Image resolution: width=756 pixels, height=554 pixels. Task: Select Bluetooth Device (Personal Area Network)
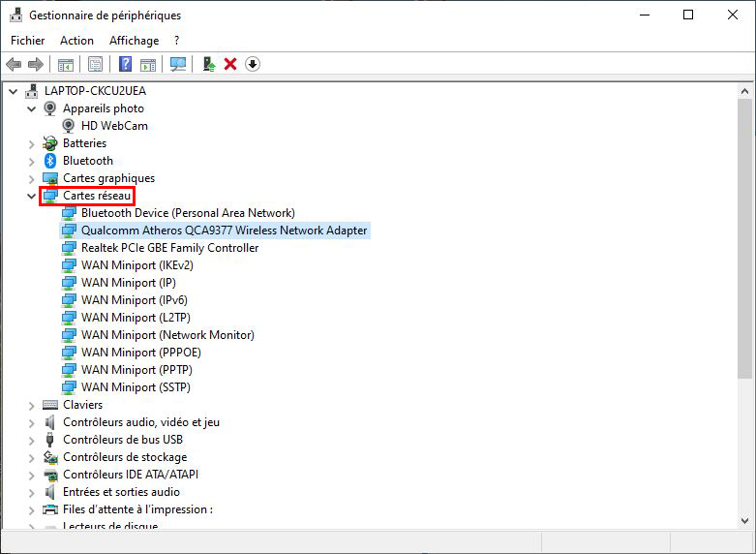188,213
